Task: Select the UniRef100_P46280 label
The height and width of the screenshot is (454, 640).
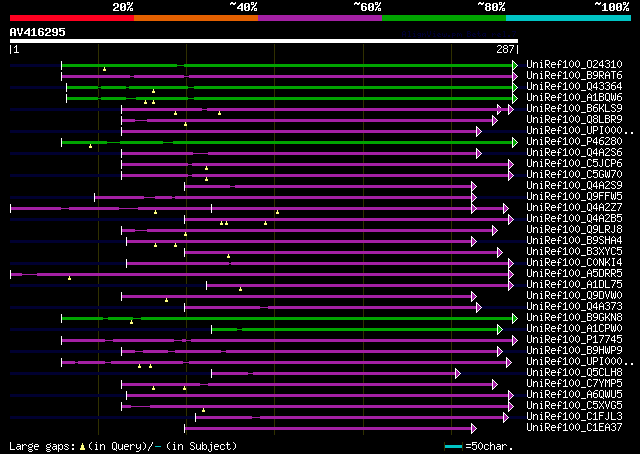Action: (x=574, y=142)
